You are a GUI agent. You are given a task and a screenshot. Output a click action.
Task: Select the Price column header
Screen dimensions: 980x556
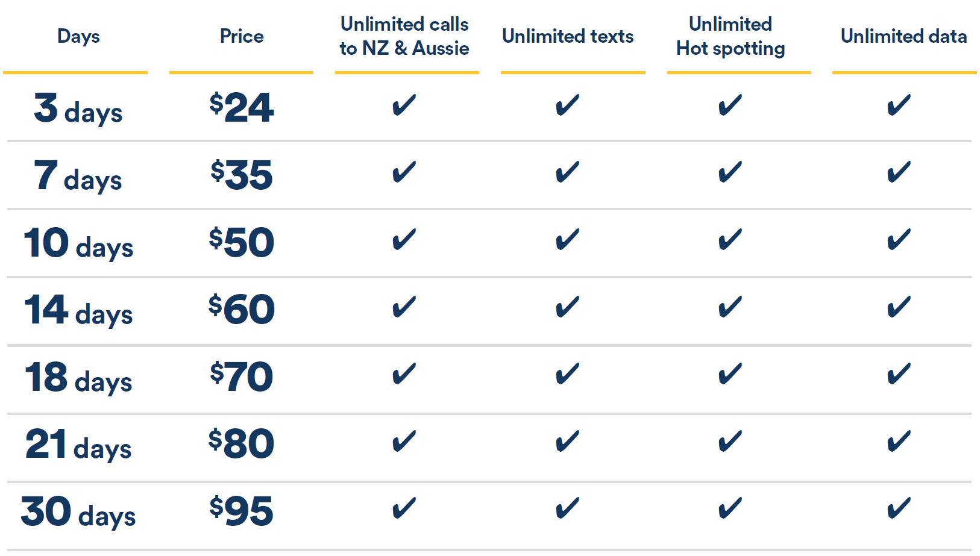(x=242, y=36)
